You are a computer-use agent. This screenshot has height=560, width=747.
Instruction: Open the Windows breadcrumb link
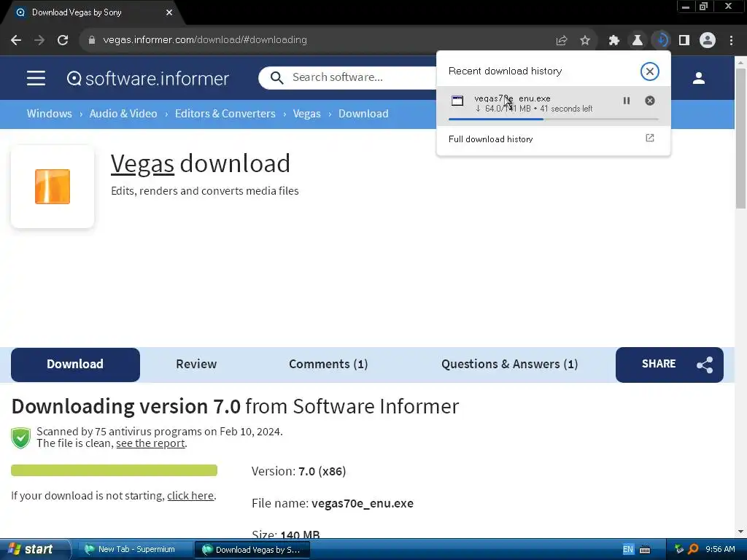(49, 114)
